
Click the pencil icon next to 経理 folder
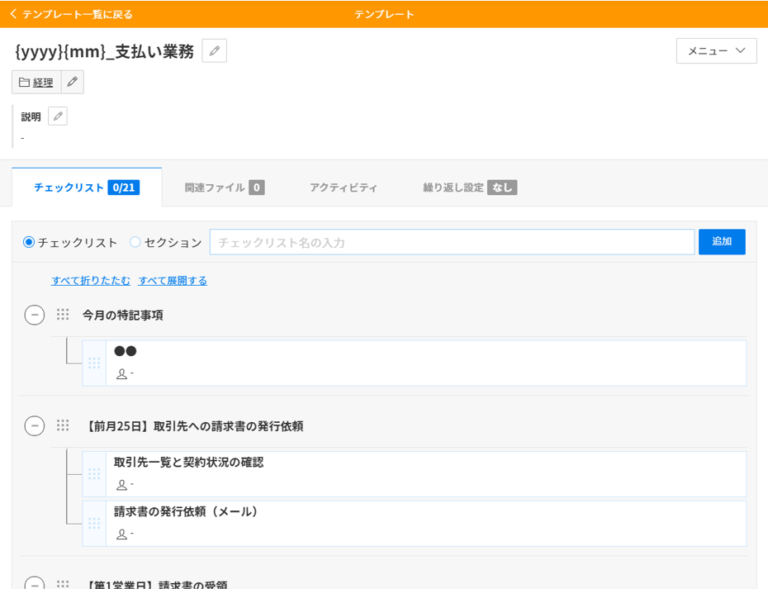(x=72, y=82)
